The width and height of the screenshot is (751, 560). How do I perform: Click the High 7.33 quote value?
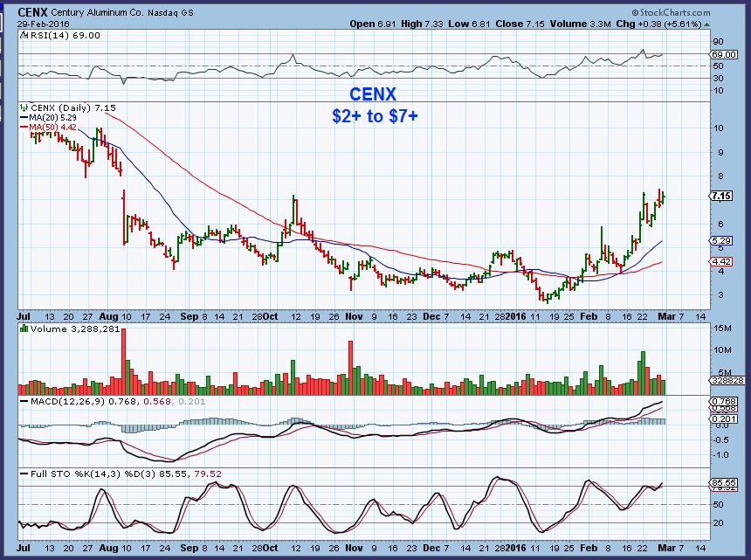[422, 24]
